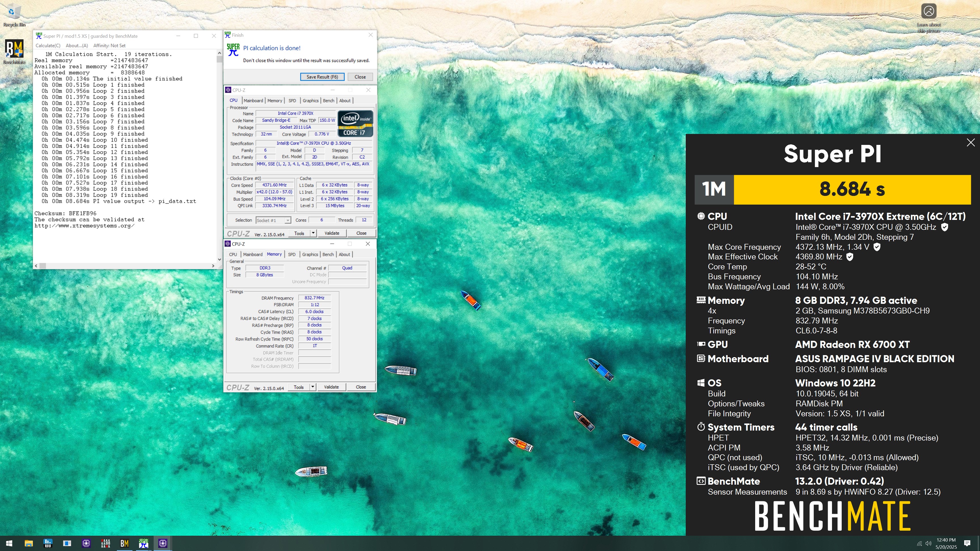Click Tools button in top CPU-Z window
Screen dimensions: 980x551
tap(299, 233)
